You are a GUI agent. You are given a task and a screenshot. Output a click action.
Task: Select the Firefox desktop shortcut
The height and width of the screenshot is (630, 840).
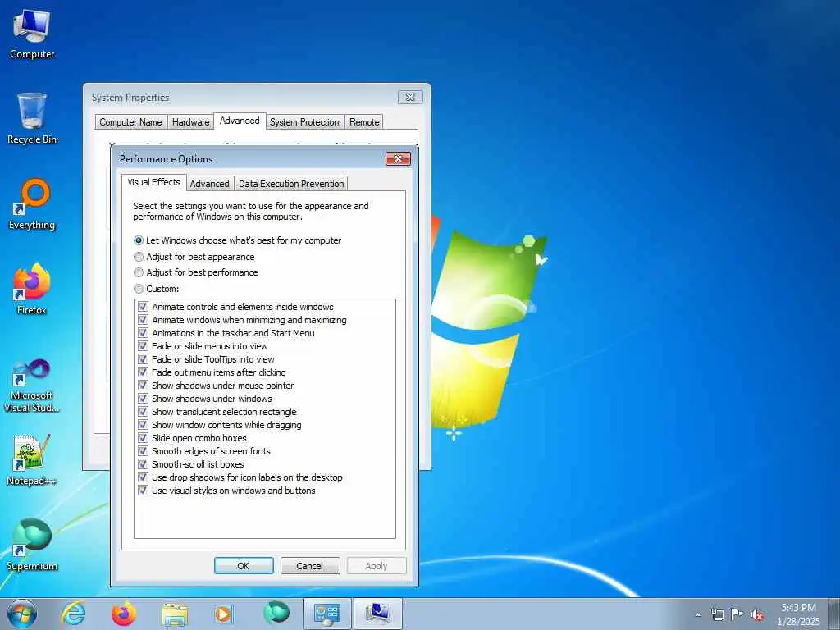click(32, 289)
